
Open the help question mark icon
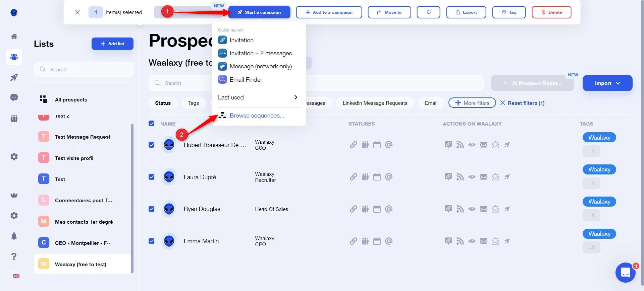tap(14, 257)
